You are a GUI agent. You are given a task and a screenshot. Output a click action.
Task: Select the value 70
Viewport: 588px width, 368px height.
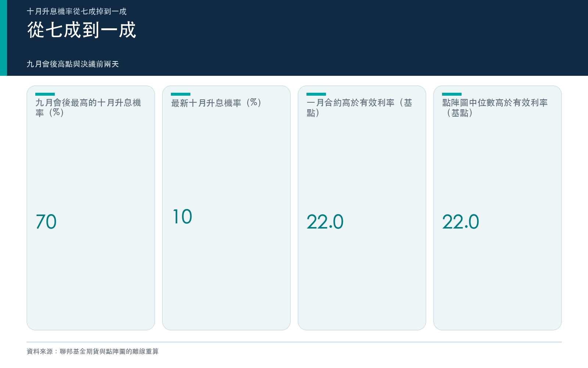click(x=46, y=222)
